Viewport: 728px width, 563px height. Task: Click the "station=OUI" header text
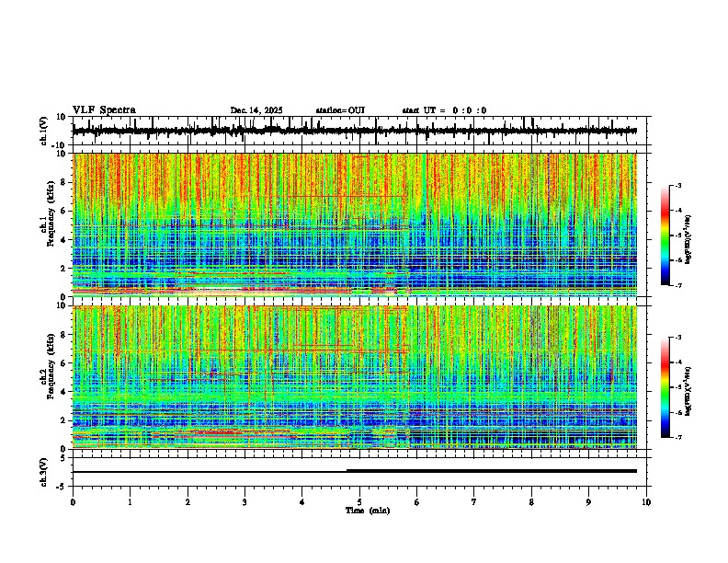click(340, 110)
